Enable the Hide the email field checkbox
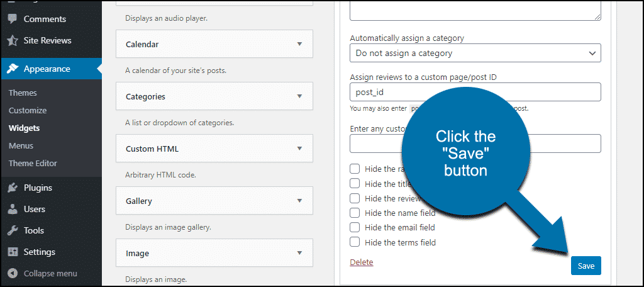 pos(355,227)
